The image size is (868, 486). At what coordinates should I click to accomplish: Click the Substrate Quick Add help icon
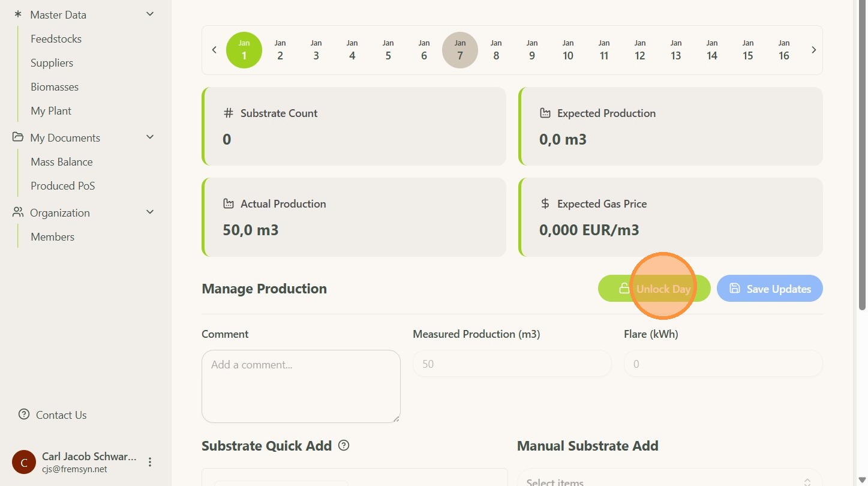(344, 446)
